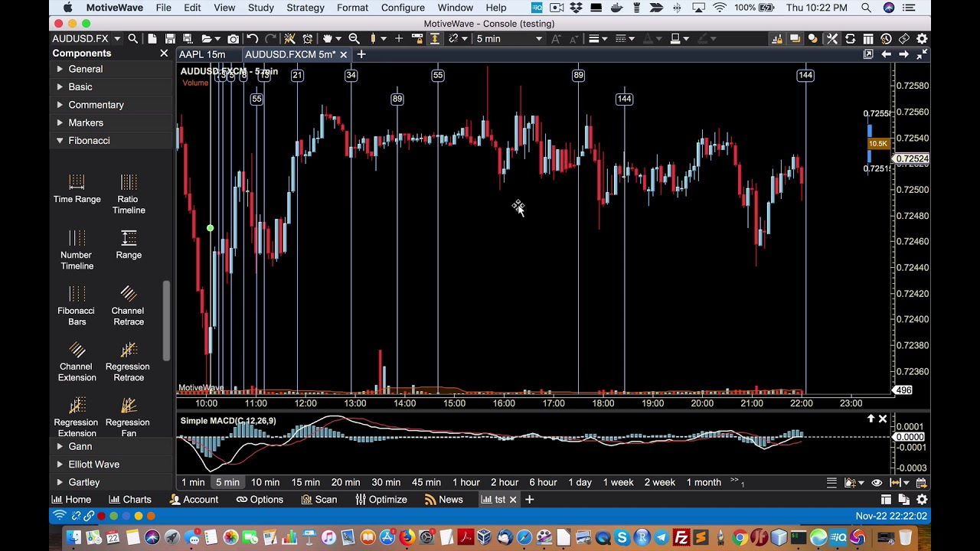The height and width of the screenshot is (551, 980).
Task: Open the AUDUSD.FX instrument dropdown
Action: tap(117, 39)
